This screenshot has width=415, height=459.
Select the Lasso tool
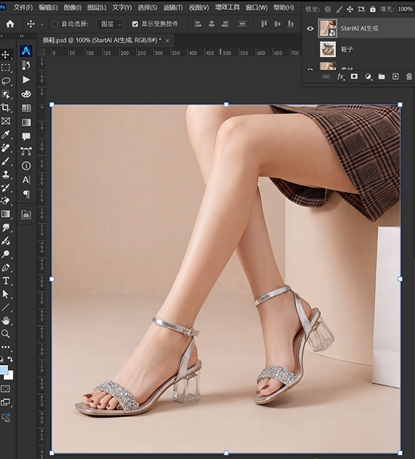[x=6, y=81]
